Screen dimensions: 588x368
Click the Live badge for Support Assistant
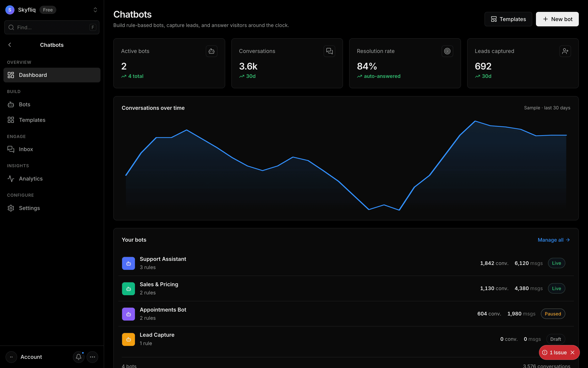556,263
